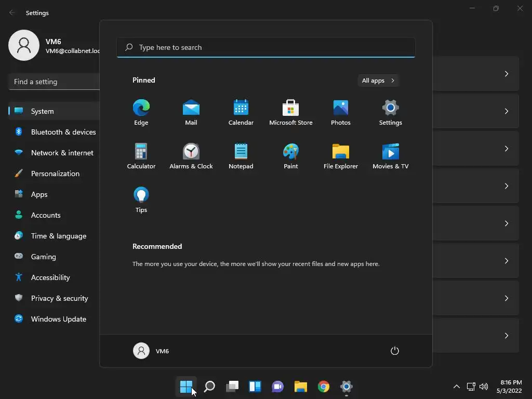Click the Find a setting search field
This screenshot has width=532, height=399.
54,82
